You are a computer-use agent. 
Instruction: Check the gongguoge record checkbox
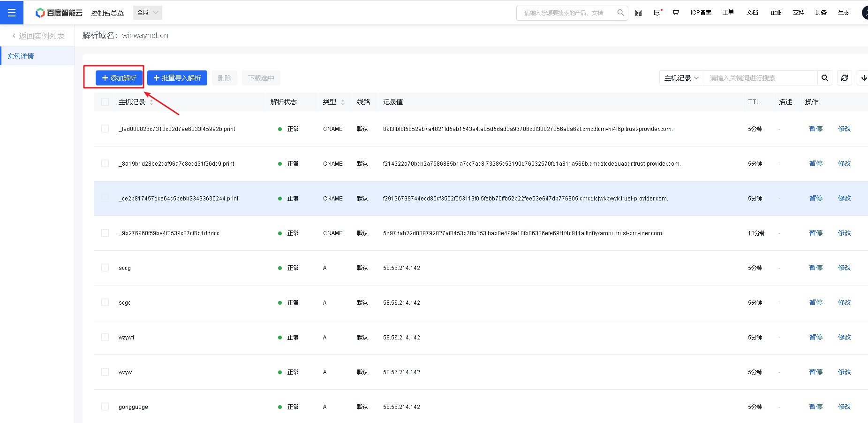105,407
